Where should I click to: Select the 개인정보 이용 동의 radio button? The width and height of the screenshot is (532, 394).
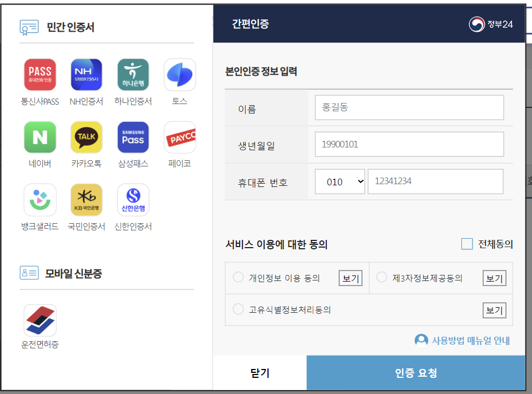tap(238, 277)
